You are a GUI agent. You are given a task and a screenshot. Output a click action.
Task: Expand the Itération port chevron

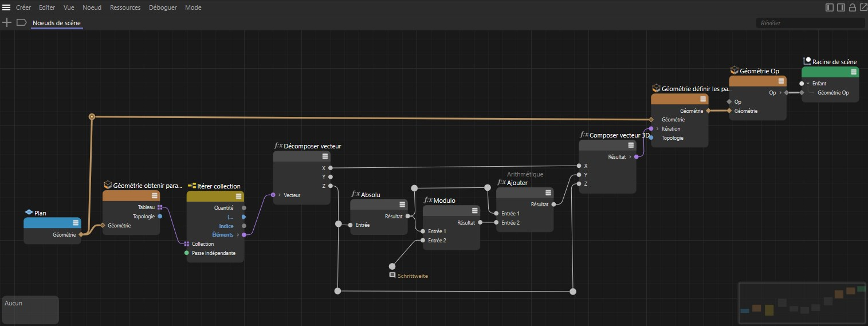tap(657, 128)
